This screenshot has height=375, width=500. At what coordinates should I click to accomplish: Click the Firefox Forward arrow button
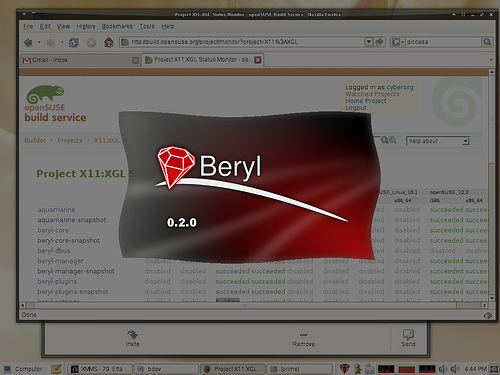(51, 42)
